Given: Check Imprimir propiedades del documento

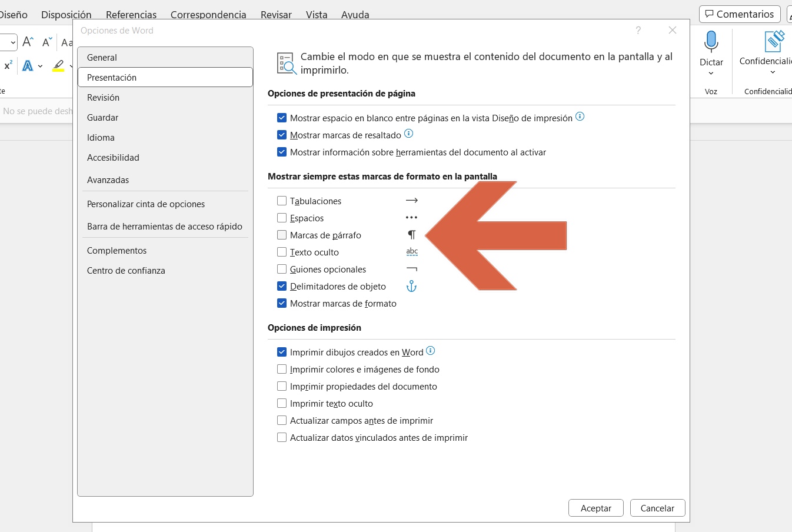Looking at the screenshot, I should tap(282, 386).
